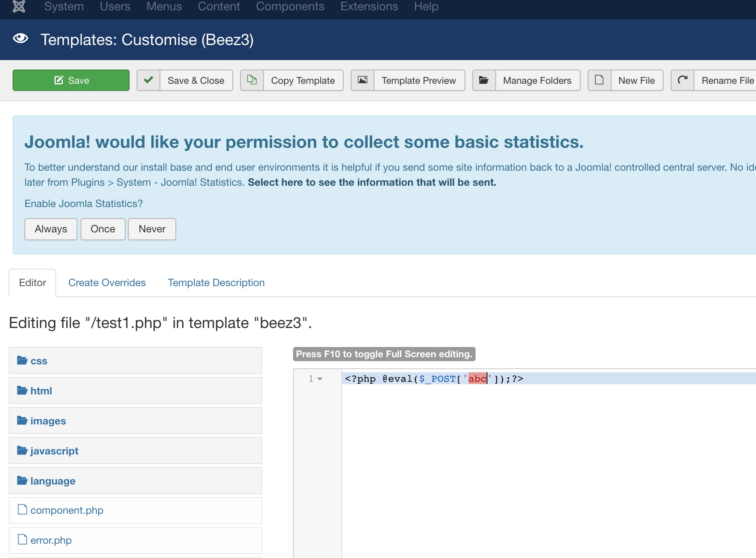
Task: Click the copy icon on Copy Template
Action: [252, 80]
